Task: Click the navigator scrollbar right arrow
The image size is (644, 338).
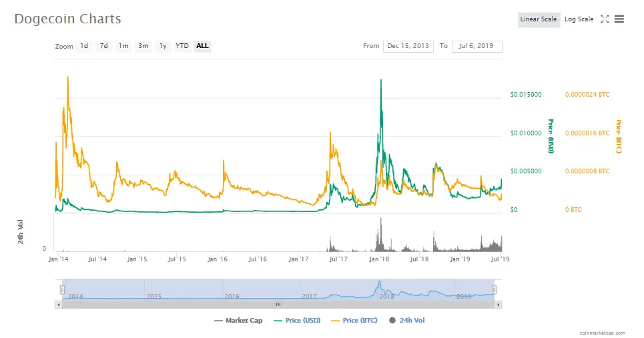Action: pos(499,305)
